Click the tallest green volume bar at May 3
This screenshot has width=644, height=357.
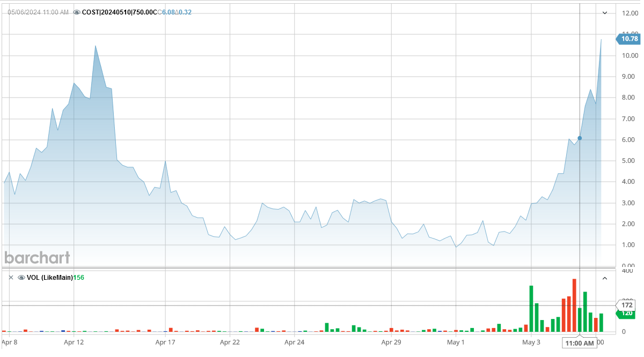(531, 309)
